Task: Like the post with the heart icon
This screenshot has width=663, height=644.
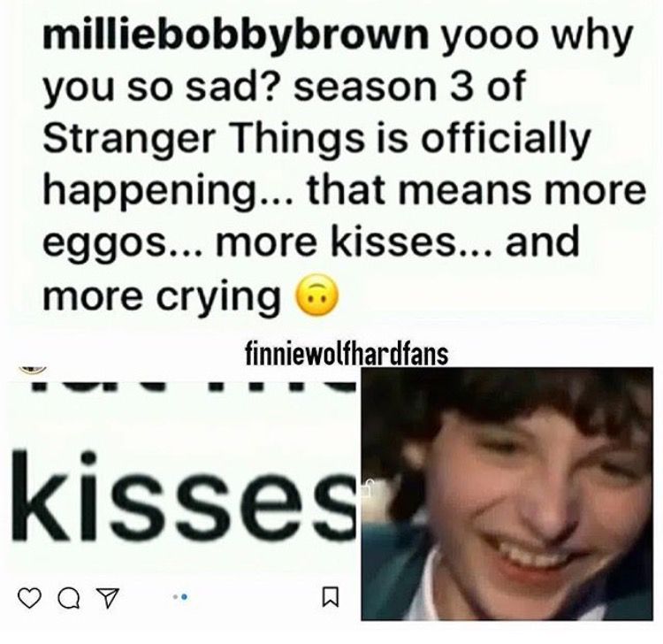Action: click(29, 599)
